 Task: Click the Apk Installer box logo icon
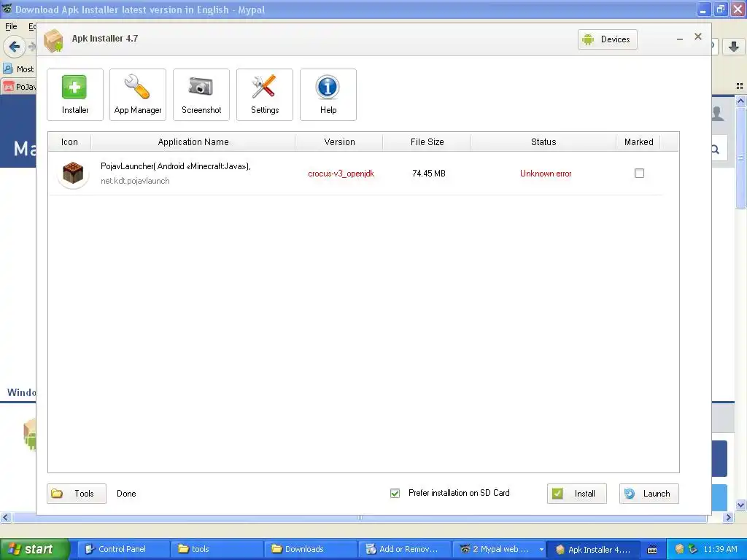click(x=53, y=40)
